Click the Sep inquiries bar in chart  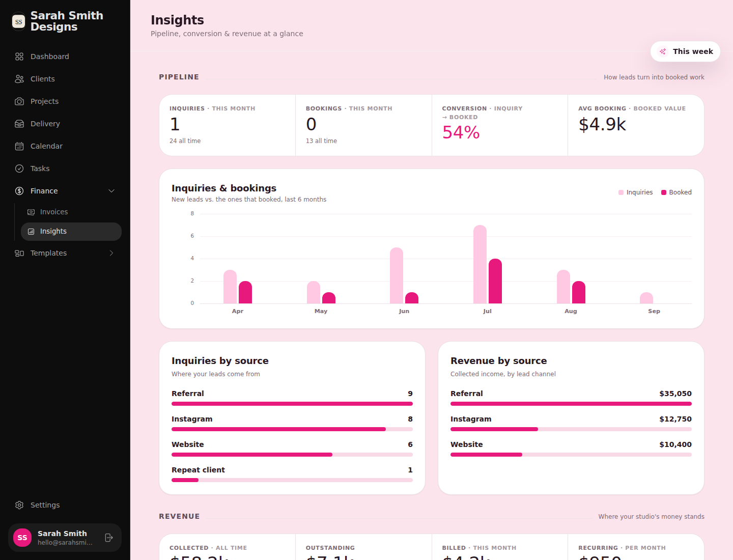[x=646, y=298]
